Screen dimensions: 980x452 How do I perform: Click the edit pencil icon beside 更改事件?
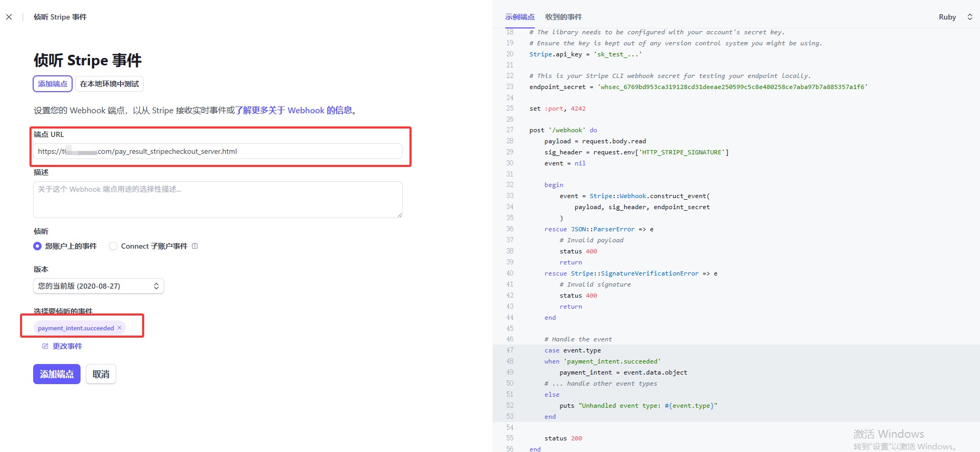tap(45, 346)
